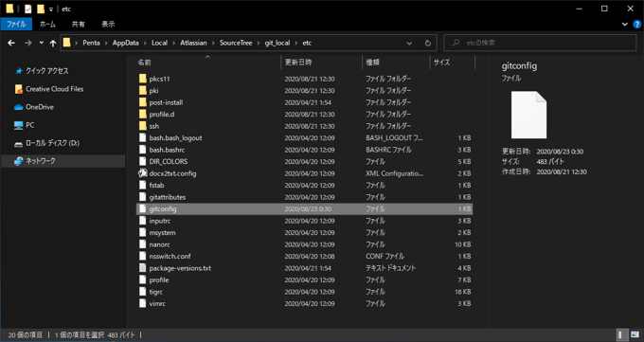
Task: Select the profile.d folder icon
Action: click(142, 115)
